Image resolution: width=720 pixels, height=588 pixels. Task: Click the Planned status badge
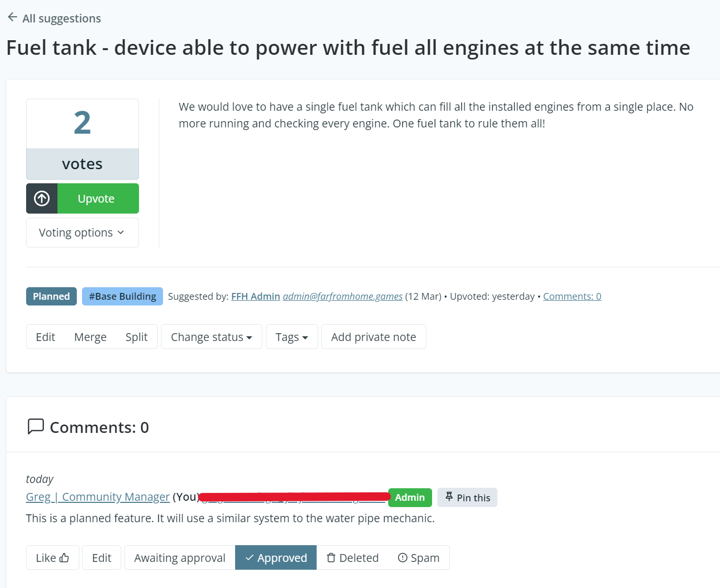(51, 297)
